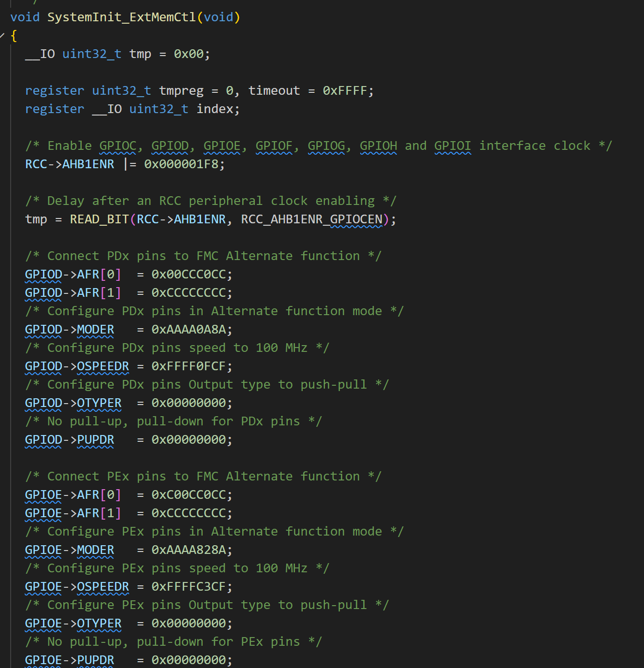Click the hex value 0xC00CC0CC

pos(189,495)
